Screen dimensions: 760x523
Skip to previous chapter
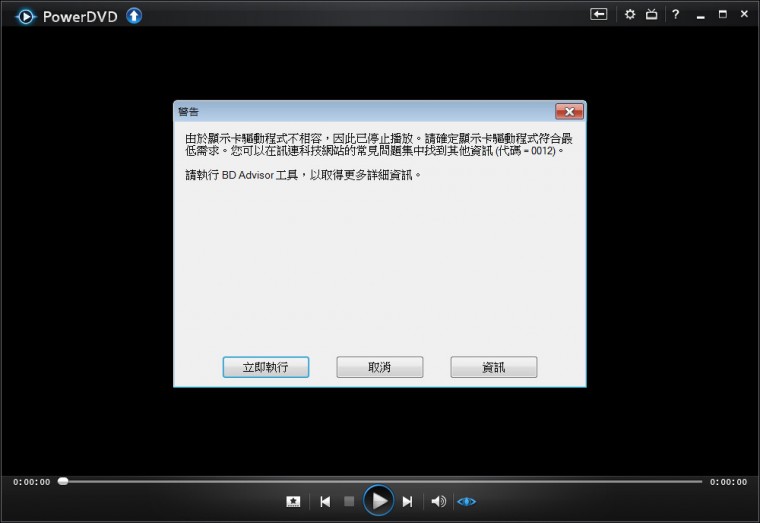(x=325, y=502)
